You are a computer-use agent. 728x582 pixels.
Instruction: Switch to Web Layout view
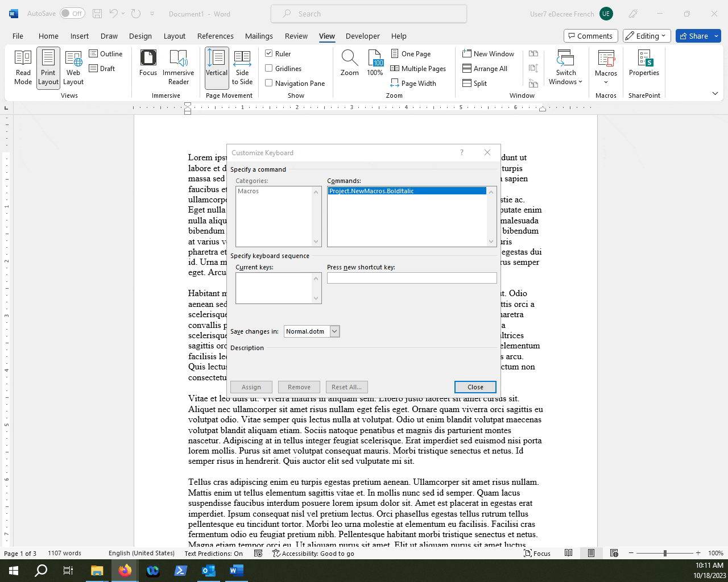[73, 67]
